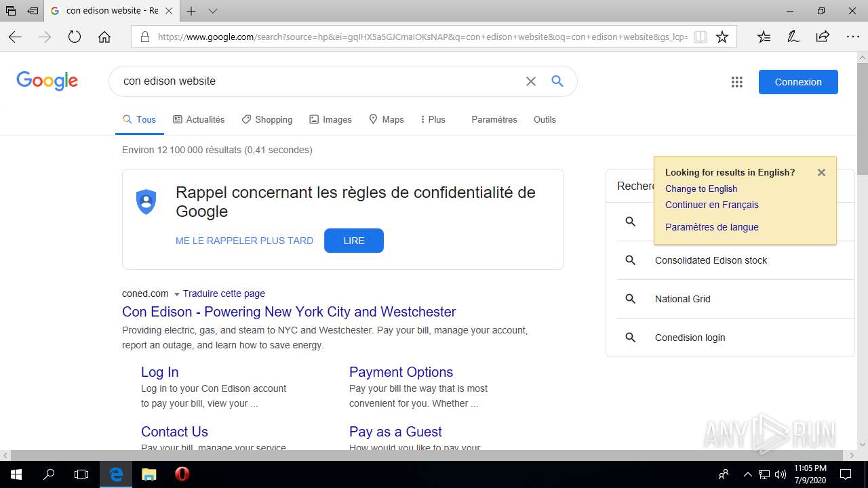
Task: Open the Windows Start menu
Action: pos(16,474)
